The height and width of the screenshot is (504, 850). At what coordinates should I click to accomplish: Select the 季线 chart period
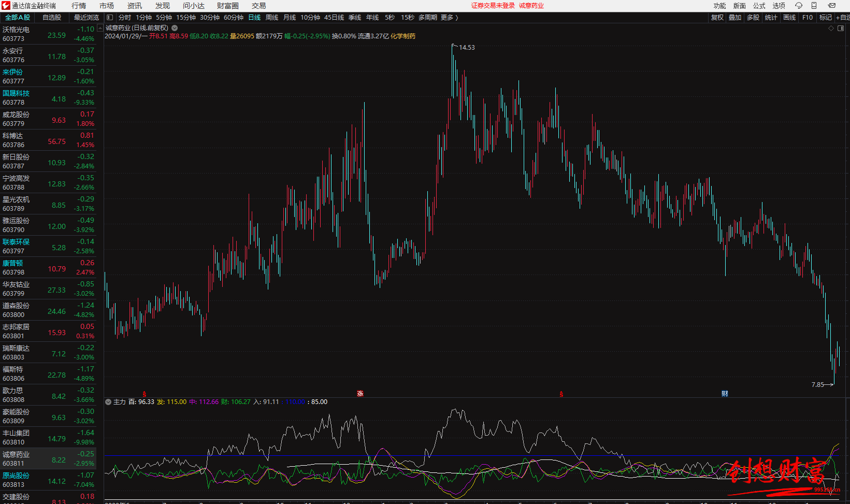[355, 18]
